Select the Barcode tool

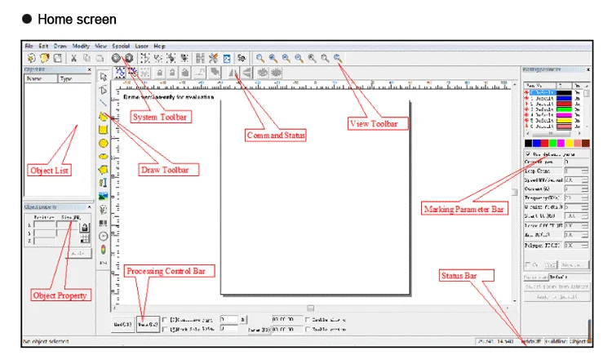(x=103, y=223)
